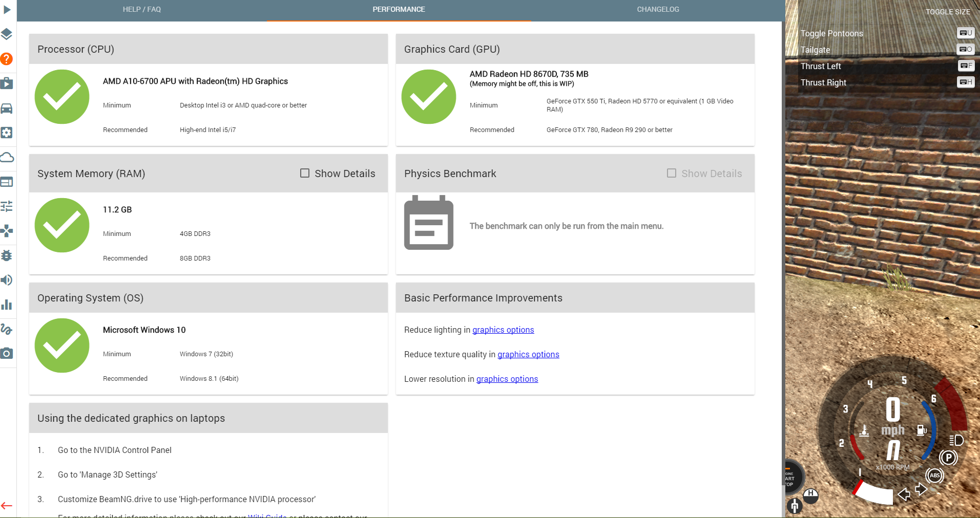Click the left turn signal arrow
980x518 pixels.
click(904, 494)
